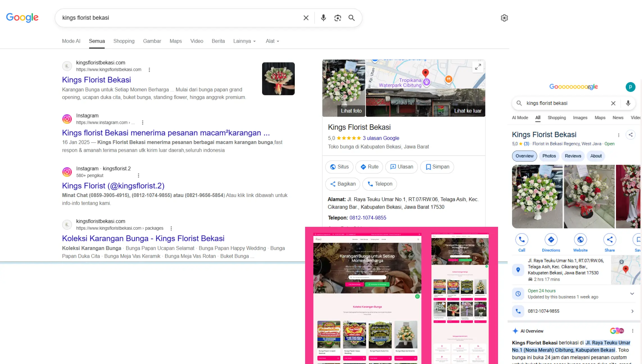Open options for the kingsfloristbekasi.com first result
The height and width of the screenshot is (364, 642).
coord(149,70)
